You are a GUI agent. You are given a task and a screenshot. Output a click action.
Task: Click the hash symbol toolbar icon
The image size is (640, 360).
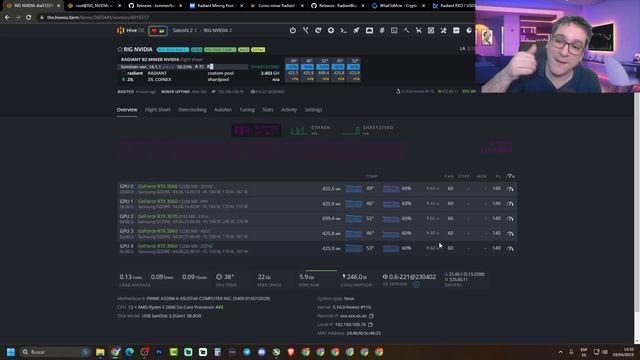(382, 30)
